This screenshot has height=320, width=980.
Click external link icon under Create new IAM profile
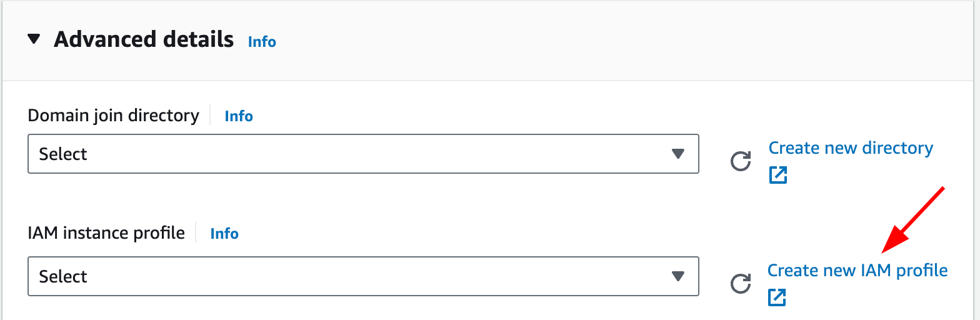[776, 297]
